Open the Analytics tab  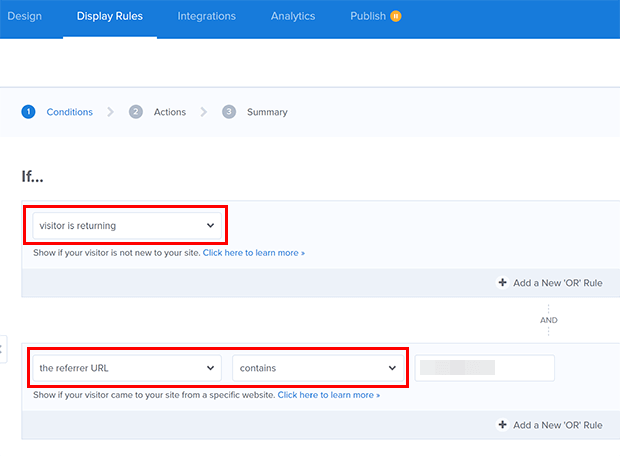[x=293, y=16]
